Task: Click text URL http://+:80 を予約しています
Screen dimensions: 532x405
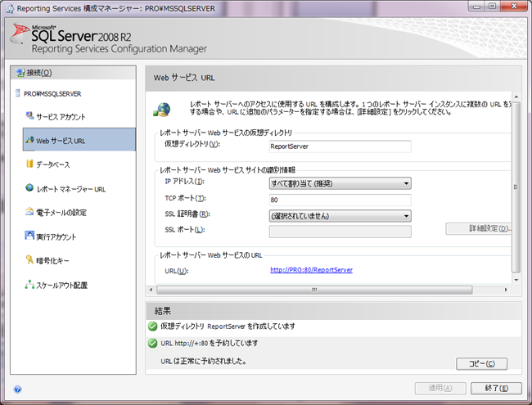Action: point(209,344)
